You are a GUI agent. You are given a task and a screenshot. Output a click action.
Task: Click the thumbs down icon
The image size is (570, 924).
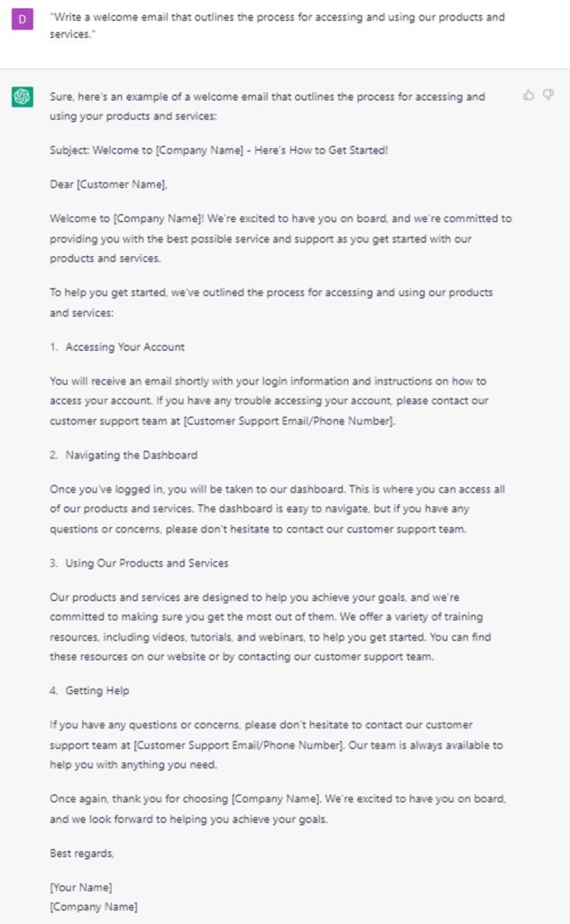(x=548, y=95)
